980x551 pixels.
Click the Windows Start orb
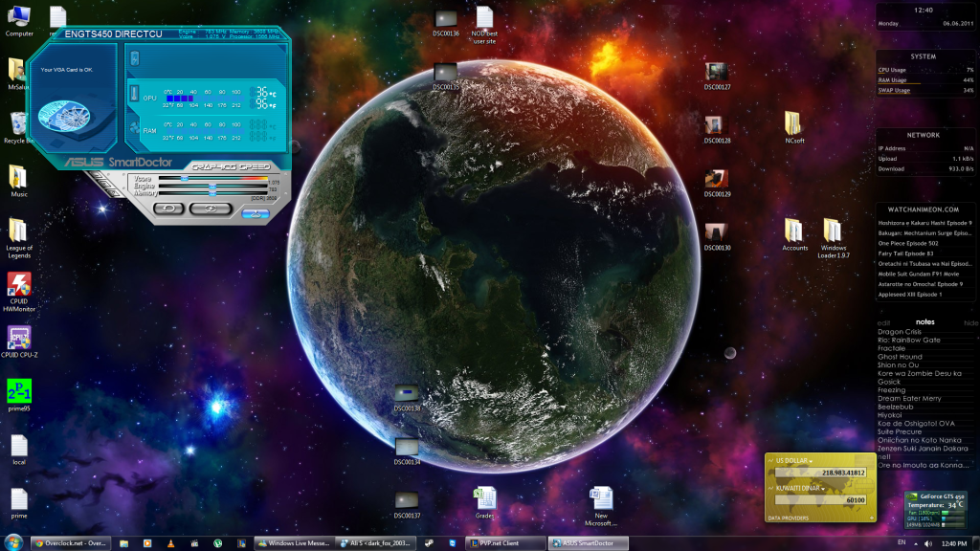[13, 542]
